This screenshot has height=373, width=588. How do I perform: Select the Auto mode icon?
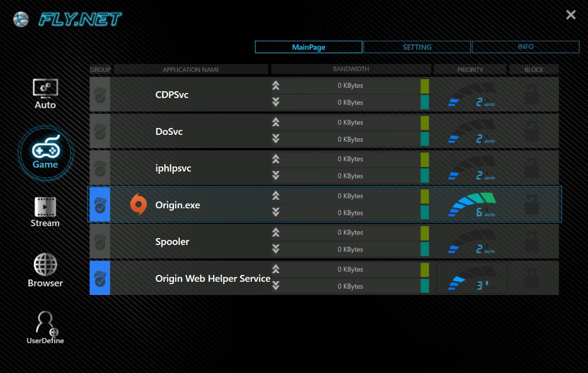pos(45,94)
